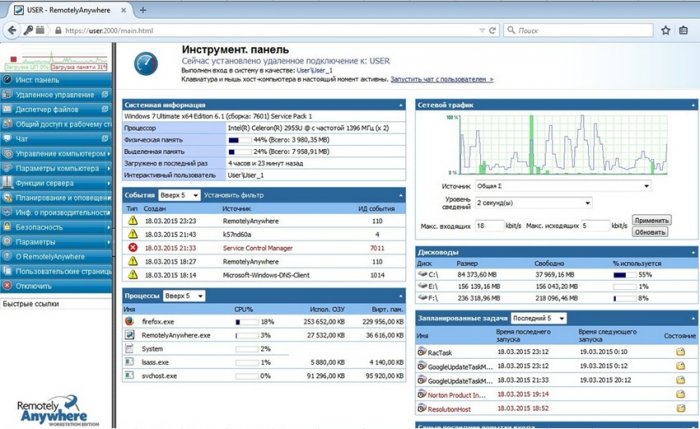Click the firefox.exe process icon
The image size is (700, 429).
pyautogui.click(x=131, y=322)
